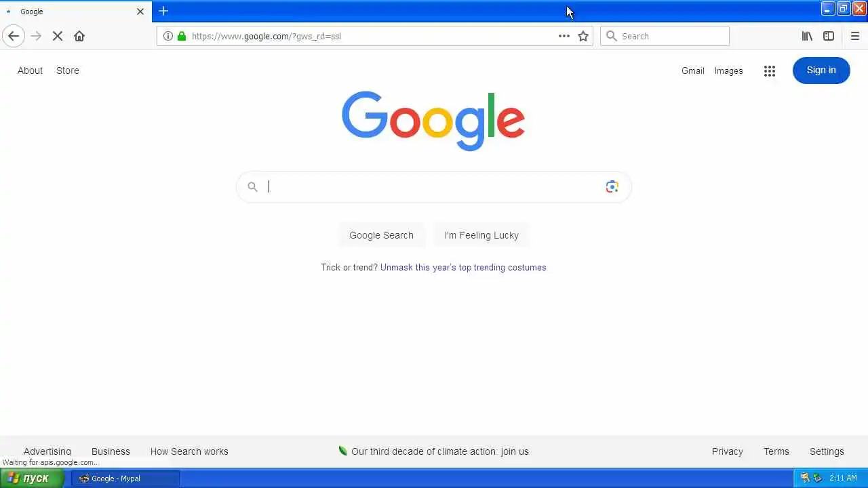The height and width of the screenshot is (488, 868).
Task: Open a new tab with the plus button
Action: (x=163, y=11)
